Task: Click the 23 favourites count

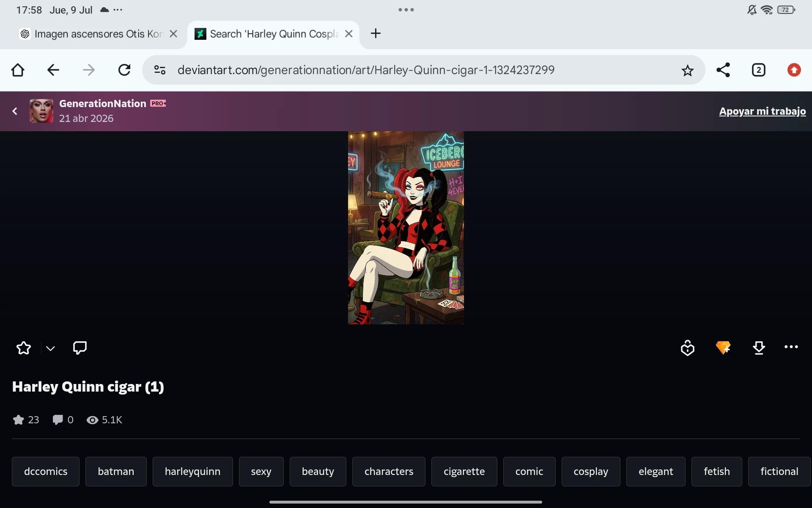Action: pos(26,420)
